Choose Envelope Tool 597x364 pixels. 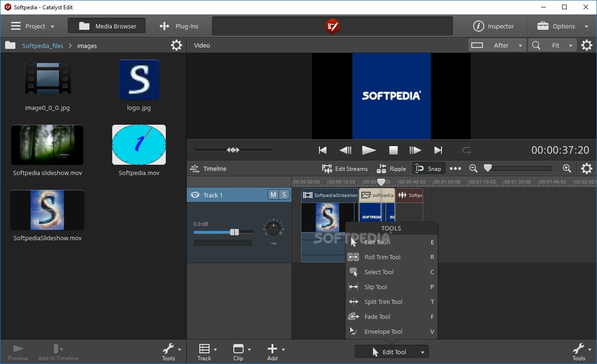tap(392, 331)
